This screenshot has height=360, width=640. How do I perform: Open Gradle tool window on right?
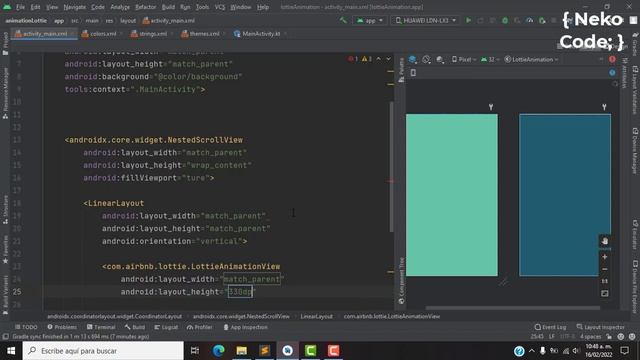point(635,44)
